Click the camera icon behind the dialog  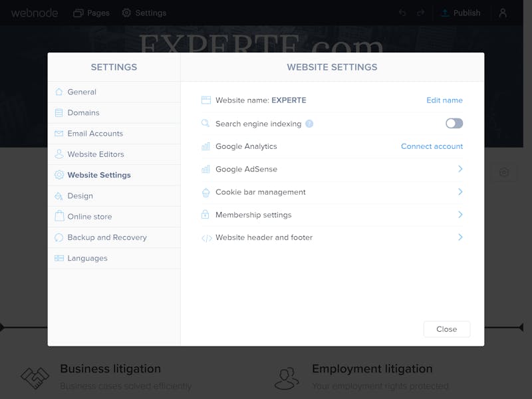[x=504, y=172]
